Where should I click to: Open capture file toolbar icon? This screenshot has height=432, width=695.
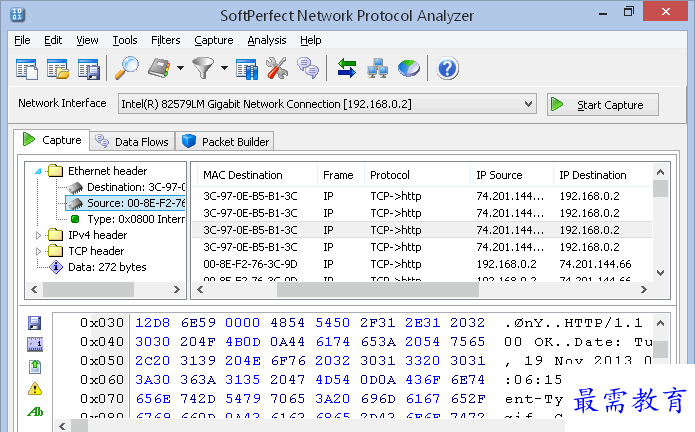click(x=58, y=69)
